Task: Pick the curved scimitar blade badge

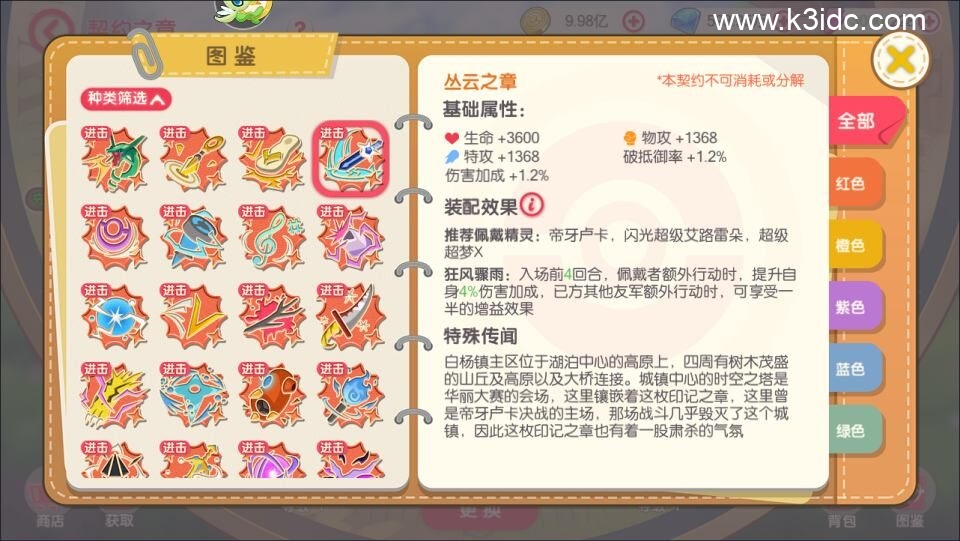Action: pos(351,316)
